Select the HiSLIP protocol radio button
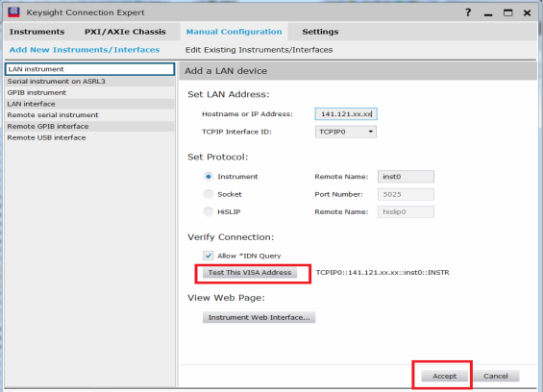Image resolution: width=543 pixels, height=392 pixels. coord(209,211)
